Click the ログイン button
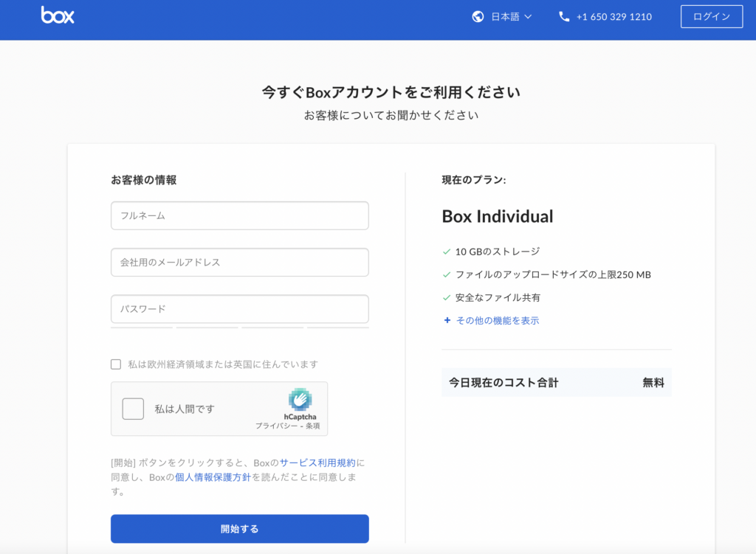Image resolution: width=756 pixels, height=554 pixels. click(712, 17)
